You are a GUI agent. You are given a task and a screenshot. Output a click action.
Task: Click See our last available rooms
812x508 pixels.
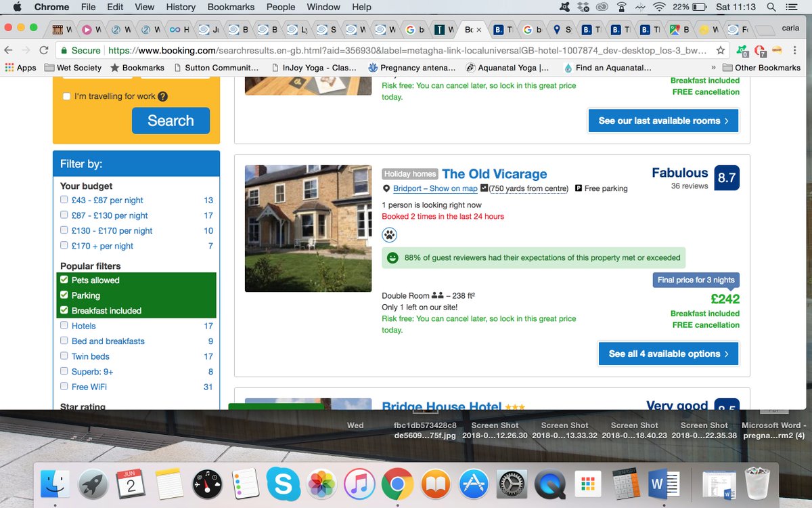tap(663, 121)
